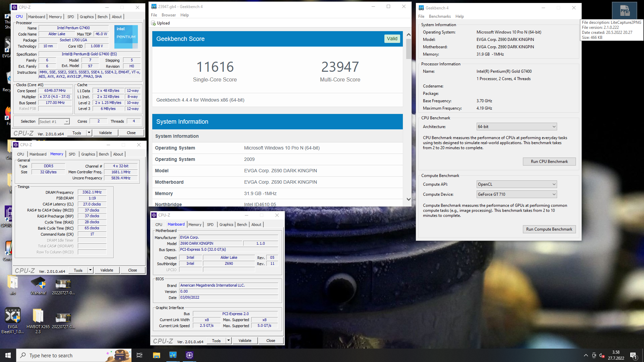Click the Close button in CPU-Z timings window

(132, 270)
